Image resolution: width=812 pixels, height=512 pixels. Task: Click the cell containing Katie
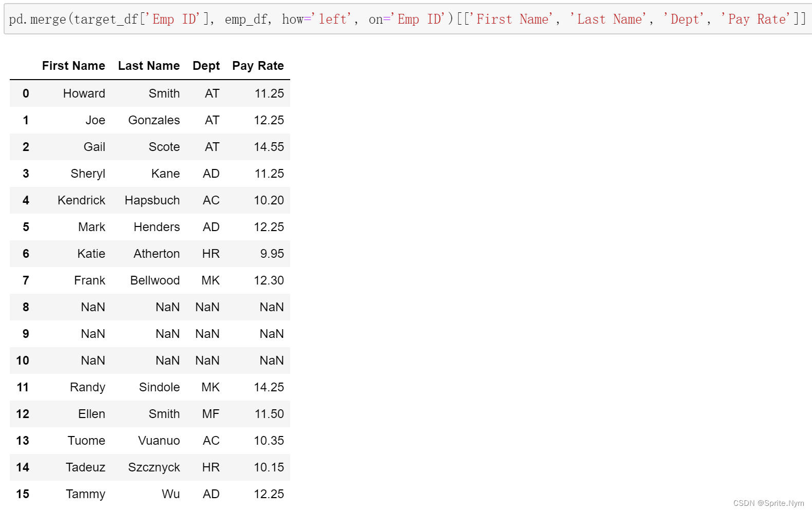click(91, 254)
